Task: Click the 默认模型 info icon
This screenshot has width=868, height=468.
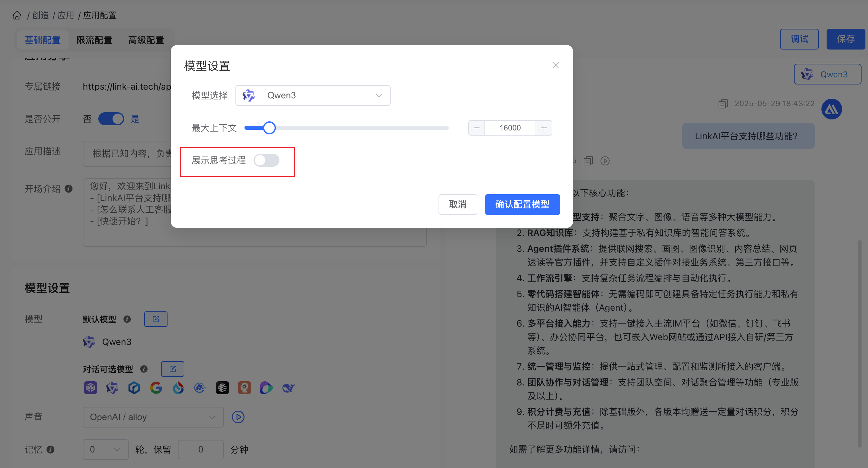Action: click(127, 319)
